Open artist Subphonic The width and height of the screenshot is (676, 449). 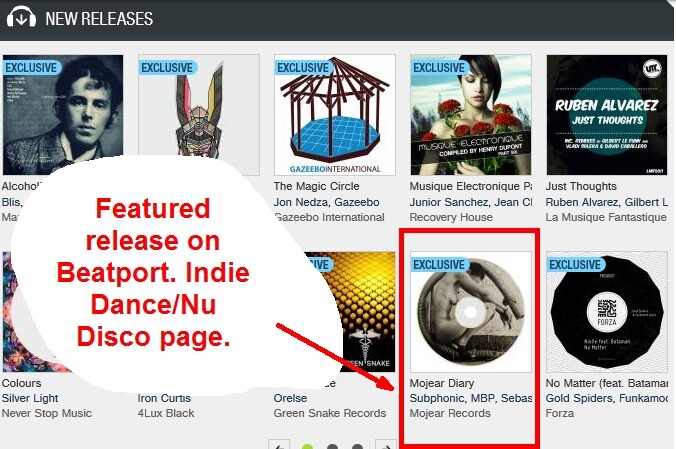pyautogui.click(x=437, y=398)
